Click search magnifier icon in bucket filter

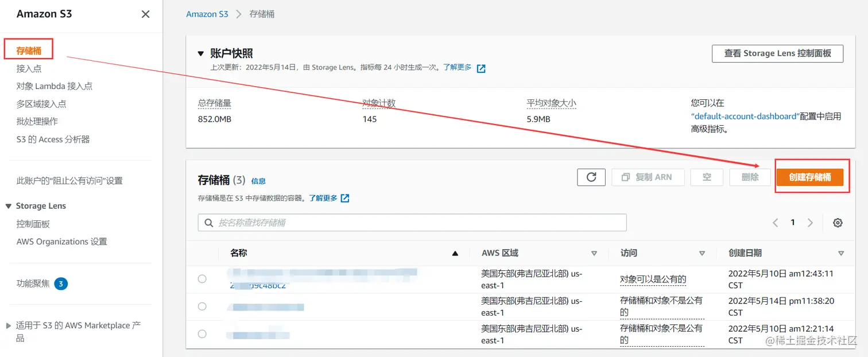tap(208, 223)
